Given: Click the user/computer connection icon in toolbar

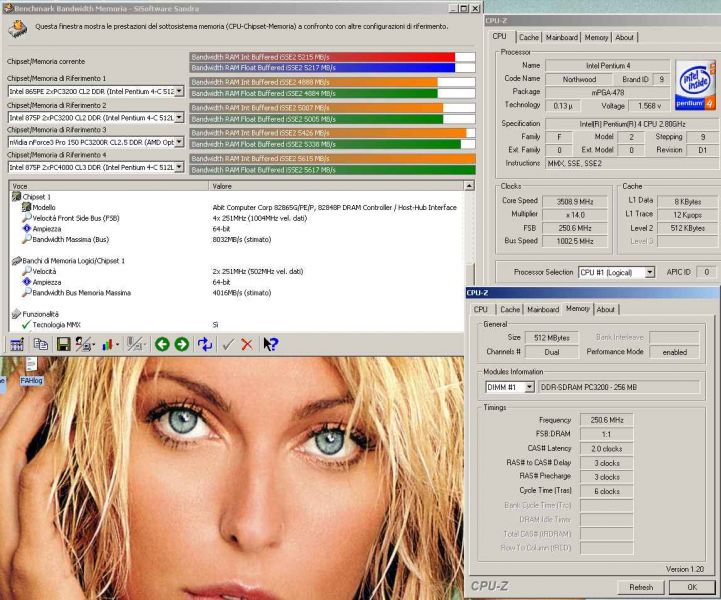Looking at the screenshot, I should click(x=83, y=344).
